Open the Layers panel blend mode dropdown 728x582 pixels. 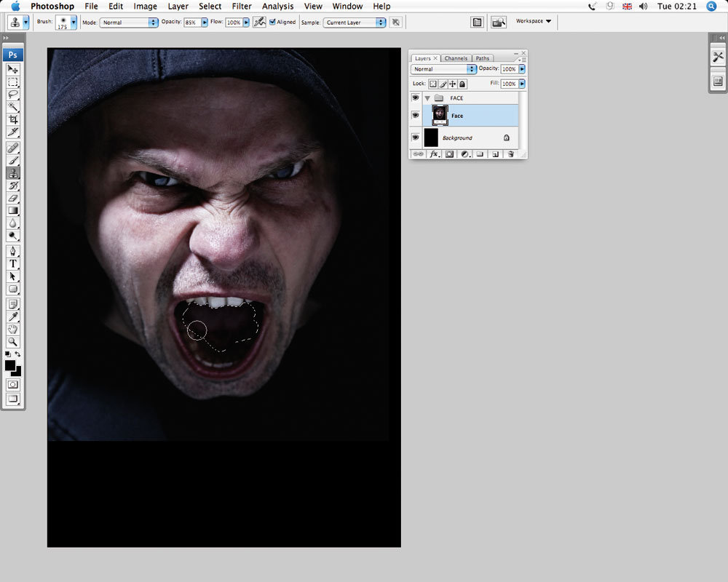[x=443, y=69]
